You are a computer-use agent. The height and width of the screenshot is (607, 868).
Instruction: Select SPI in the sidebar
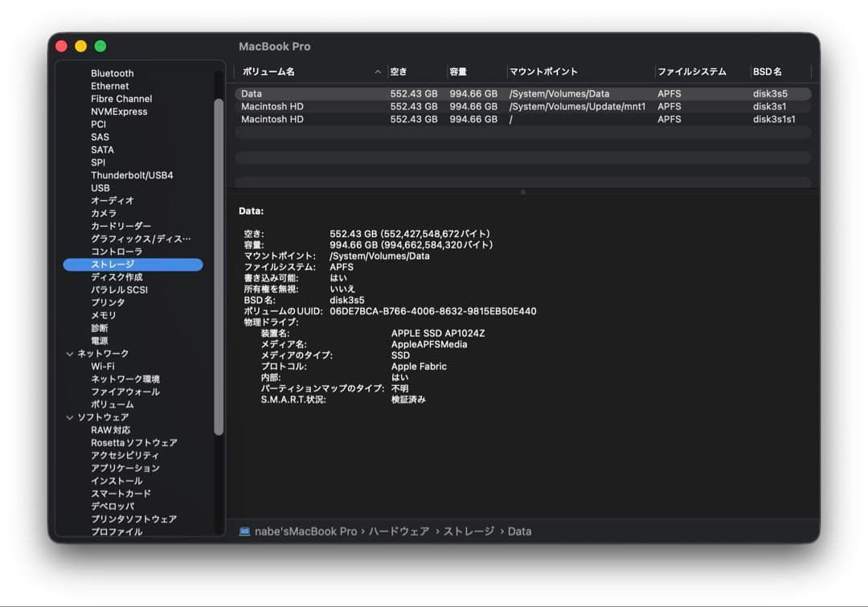tap(98, 162)
